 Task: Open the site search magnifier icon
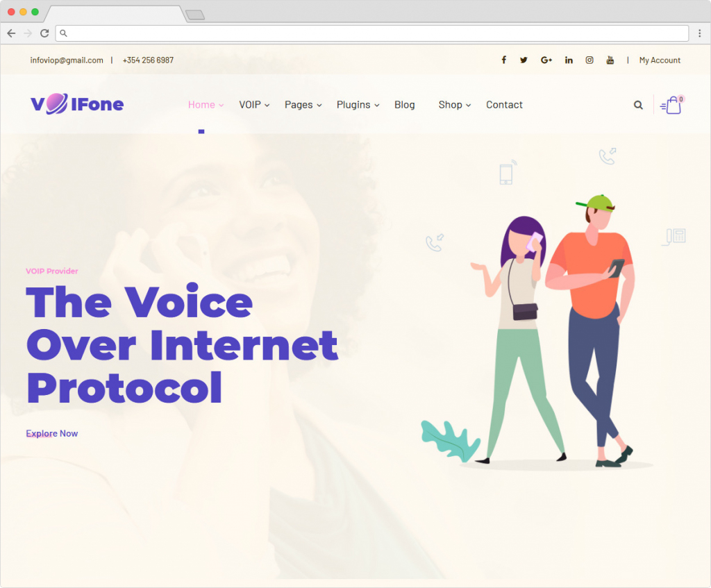638,106
